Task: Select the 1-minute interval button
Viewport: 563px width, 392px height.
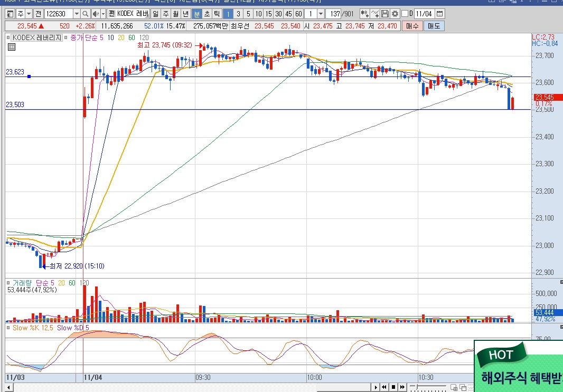Action: (228, 14)
